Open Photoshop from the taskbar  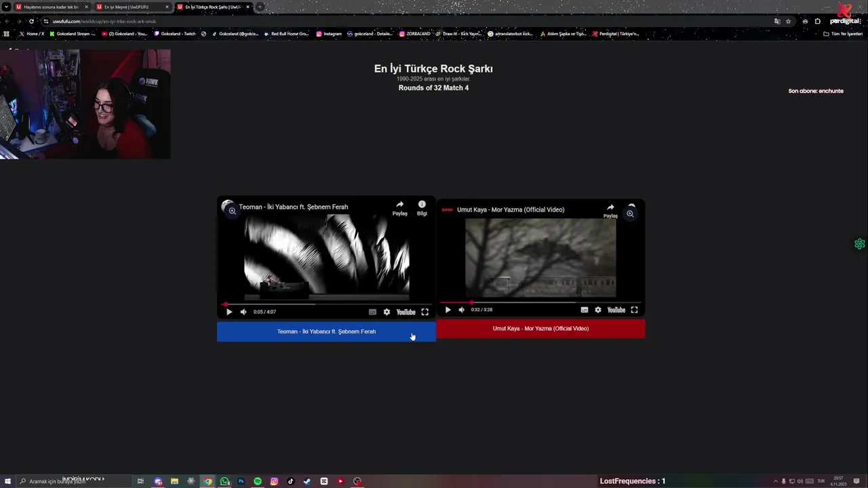tap(241, 481)
